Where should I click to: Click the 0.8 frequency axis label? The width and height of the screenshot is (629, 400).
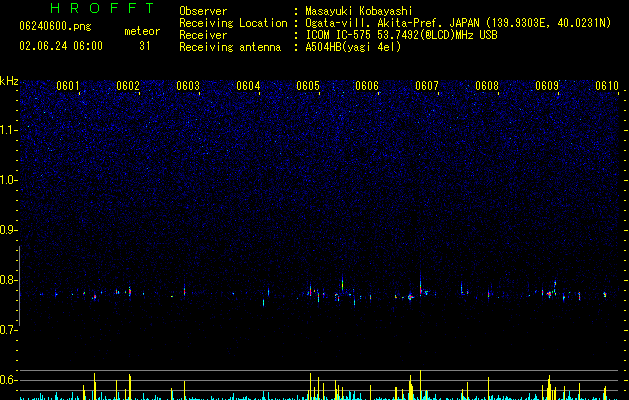(9, 280)
